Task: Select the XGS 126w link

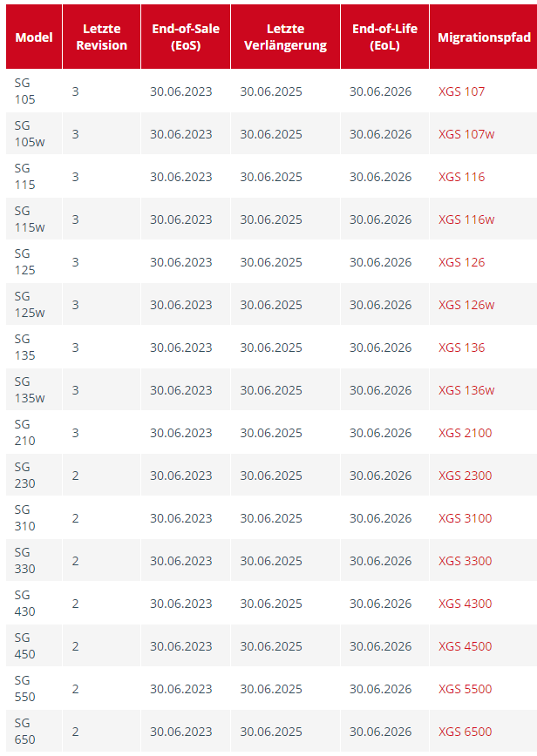Action: [466, 305]
